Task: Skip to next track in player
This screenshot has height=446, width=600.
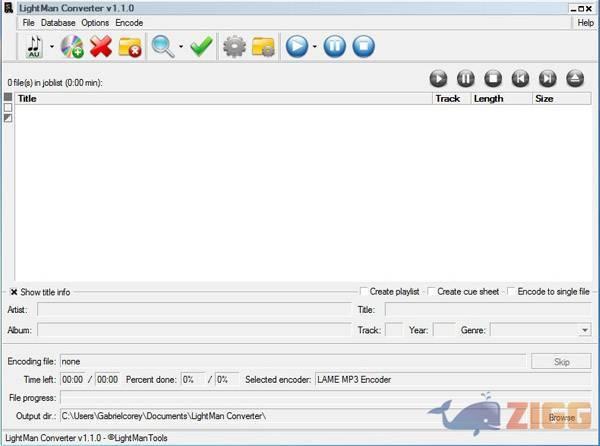Action: click(548, 79)
